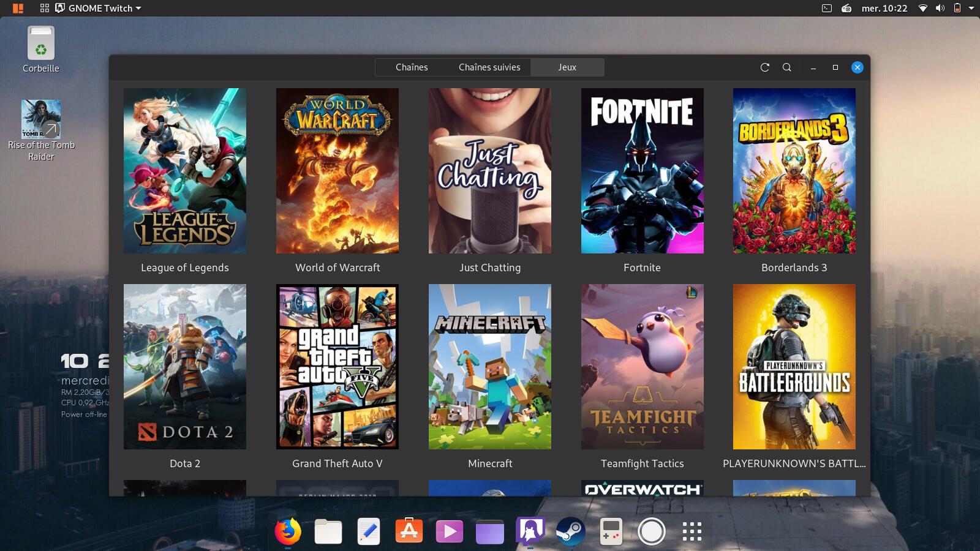The width and height of the screenshot is (980, 551).
Task: Open World of Warcraft cover art
Action: (337, 171)
